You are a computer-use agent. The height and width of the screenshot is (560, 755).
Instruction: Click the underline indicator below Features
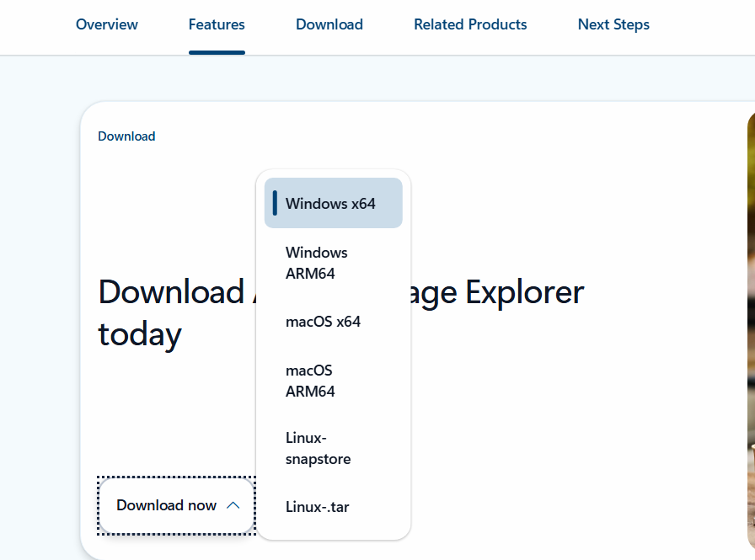pyautogui.click(x=217, y=52)
